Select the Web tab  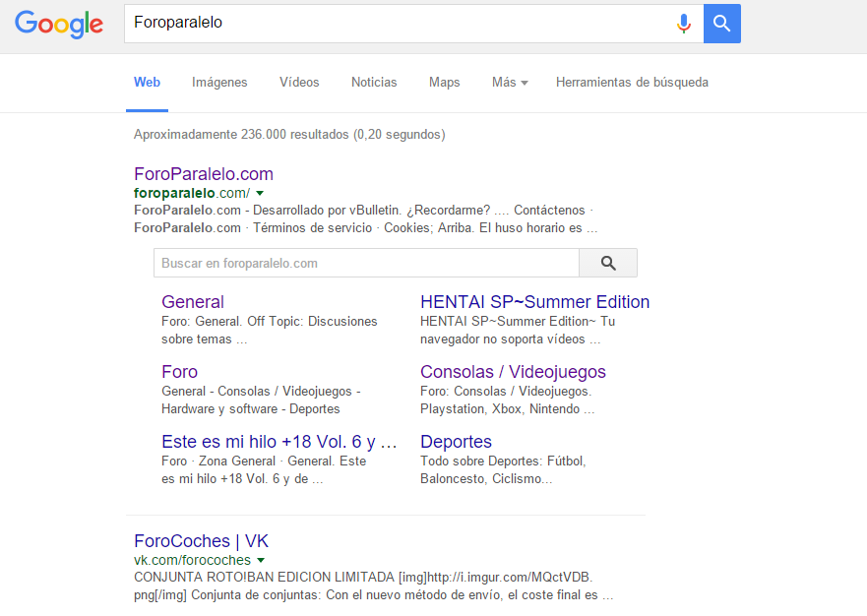(147, 83)
